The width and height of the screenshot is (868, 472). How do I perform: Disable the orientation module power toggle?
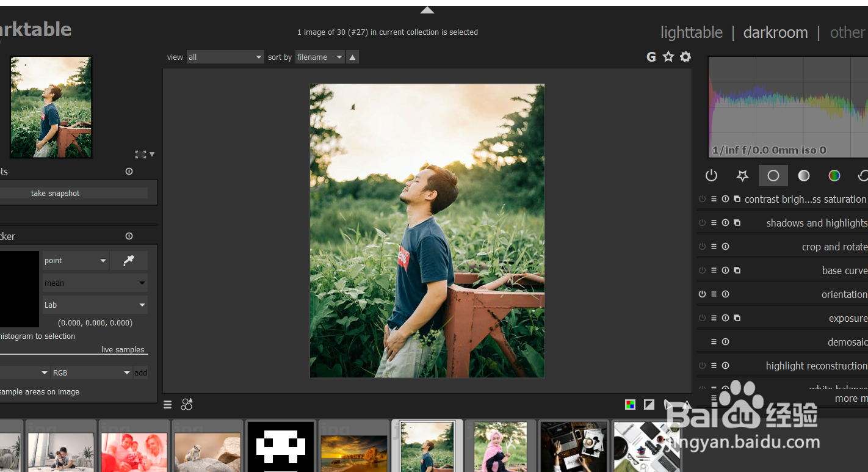pos(702,294)
